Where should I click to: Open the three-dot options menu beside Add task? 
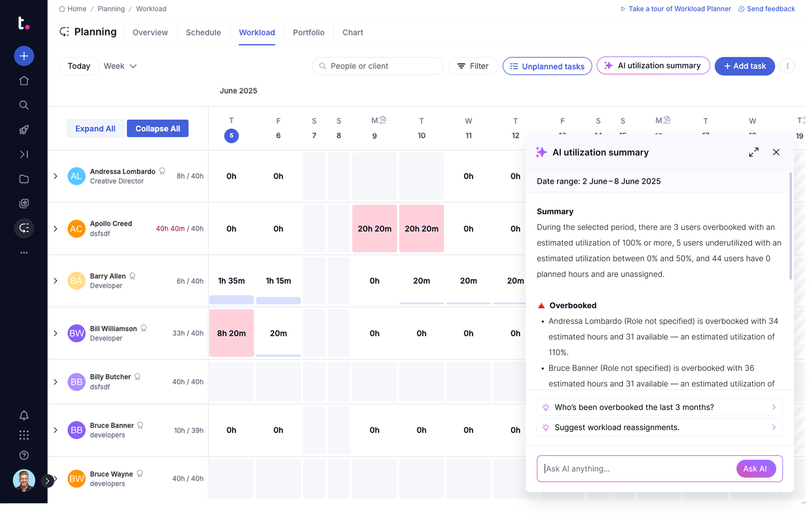[787, 66]
